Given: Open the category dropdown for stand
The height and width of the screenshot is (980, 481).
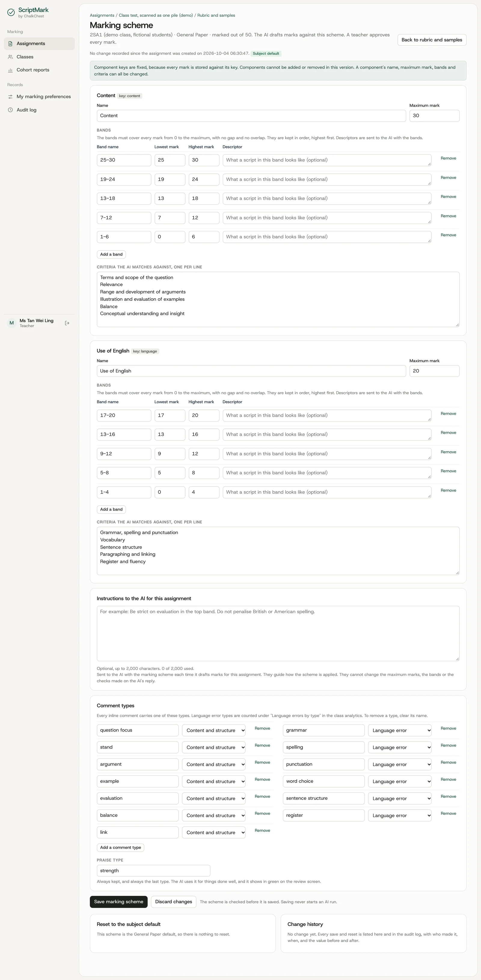Looking at the screenshot, I should pos(213,747).
